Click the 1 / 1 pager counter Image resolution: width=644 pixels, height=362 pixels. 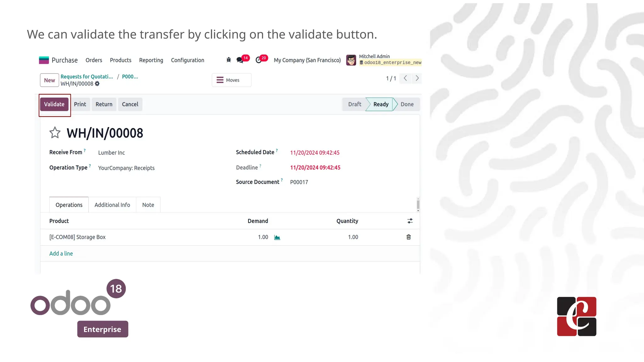pos(391,79)
